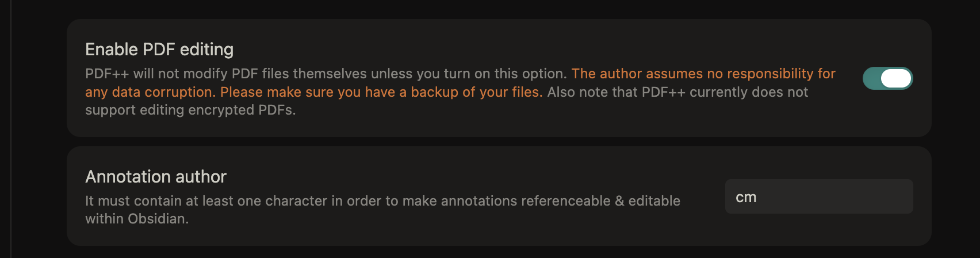Click the green track of the editing toggle
The image size is (980, 258).
pos(872,78)
